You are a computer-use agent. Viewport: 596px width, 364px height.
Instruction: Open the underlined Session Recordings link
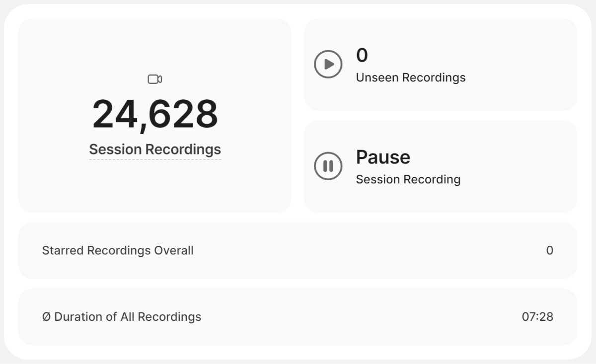pyautogui.click(x=155, y=149)
